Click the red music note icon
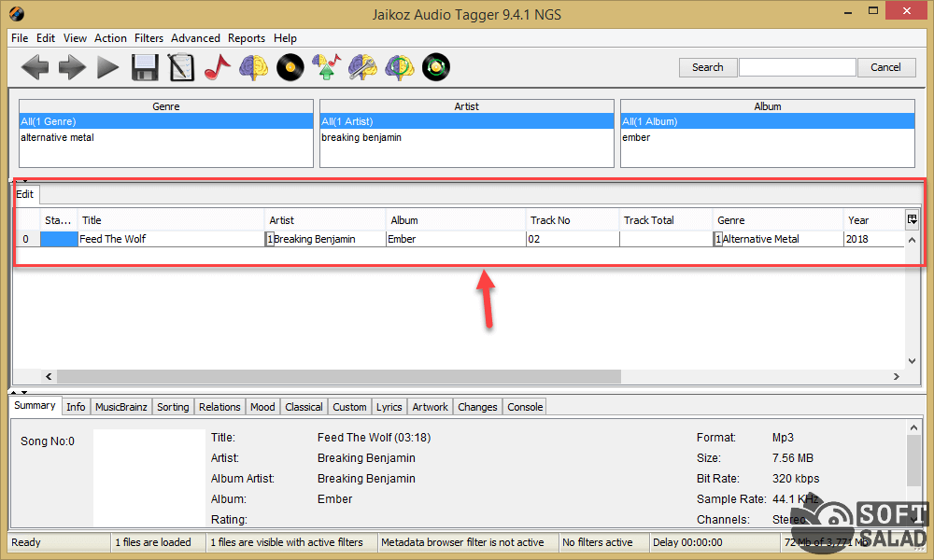The width and height of the screenshot is (934, 560). [217, 67]
